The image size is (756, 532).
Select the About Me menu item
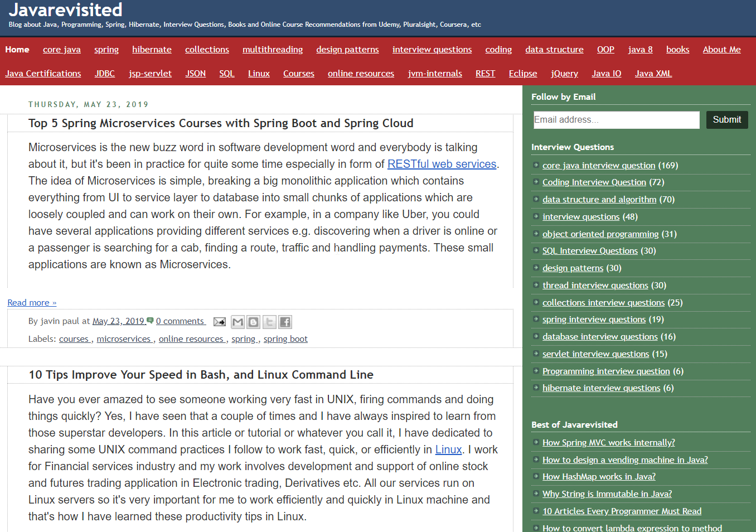(x=721, y=50)
